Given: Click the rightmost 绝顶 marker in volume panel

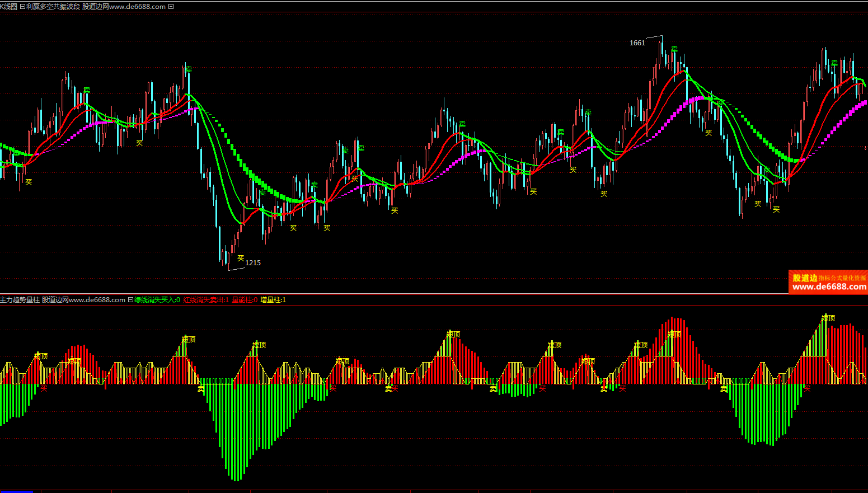Looking at the screenshot, I should (828, 318).
